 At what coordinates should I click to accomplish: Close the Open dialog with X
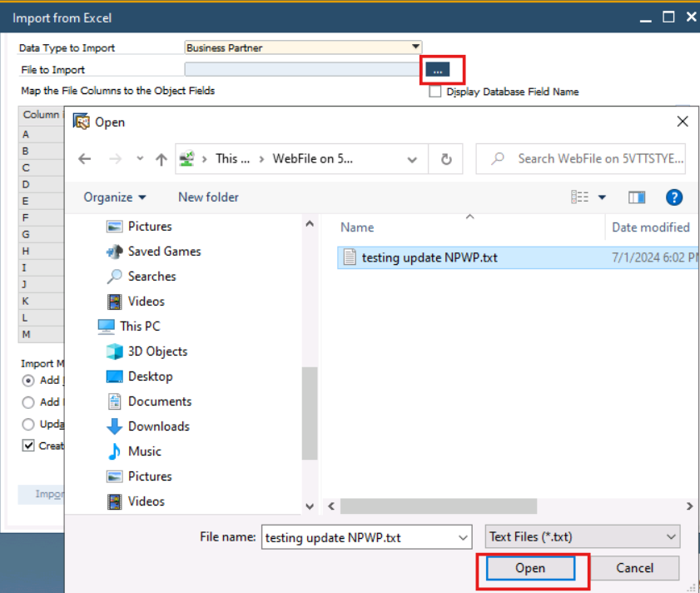pyautogui.click(x=683, y=121)
